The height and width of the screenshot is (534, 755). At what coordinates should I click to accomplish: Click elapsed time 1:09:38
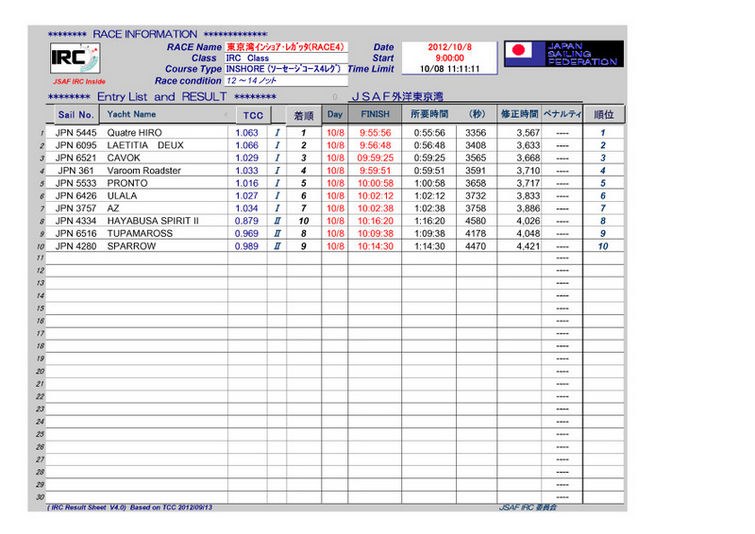pyautogui.click(x=429, y=233)
